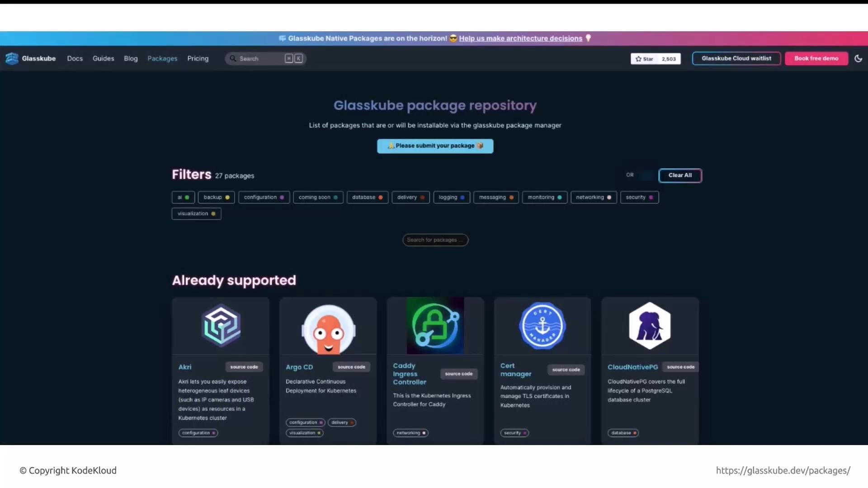Image resolution: width=868 pixels, height=488 pixels.
Task: Click the 2,503 star count
Action: 669,59
